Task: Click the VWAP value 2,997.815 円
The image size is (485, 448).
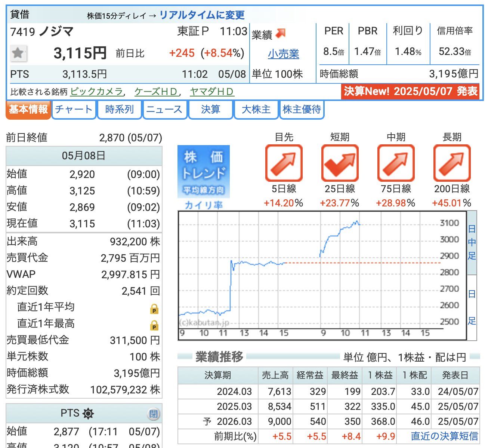Action: point(130,274)
